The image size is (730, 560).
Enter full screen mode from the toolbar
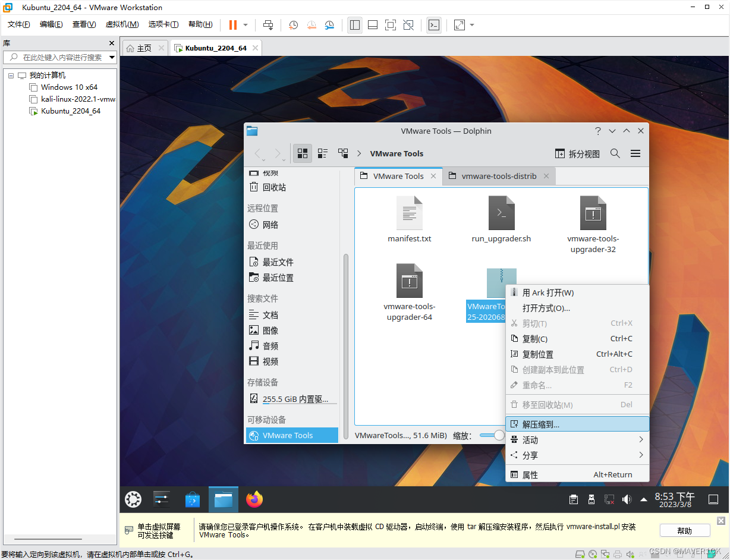pyautogui.click(x=391, y=25)
